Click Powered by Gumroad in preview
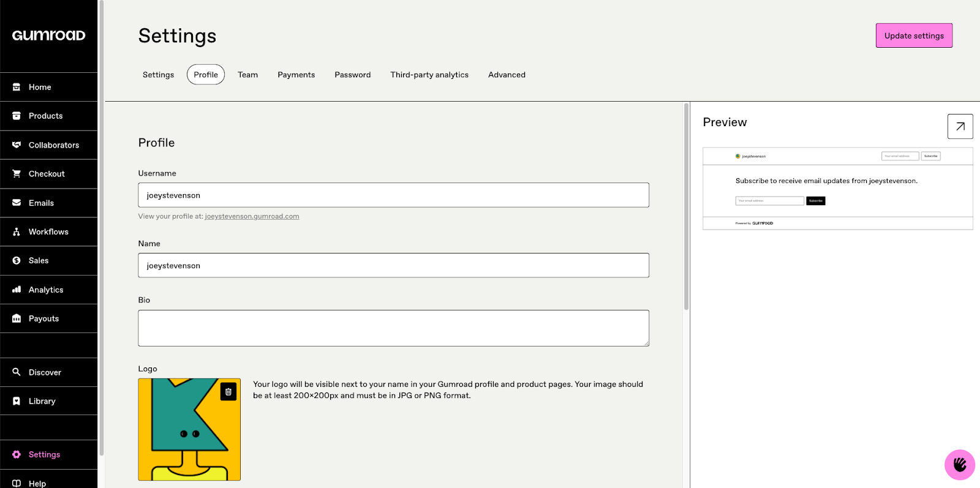 tap(755, 223)
